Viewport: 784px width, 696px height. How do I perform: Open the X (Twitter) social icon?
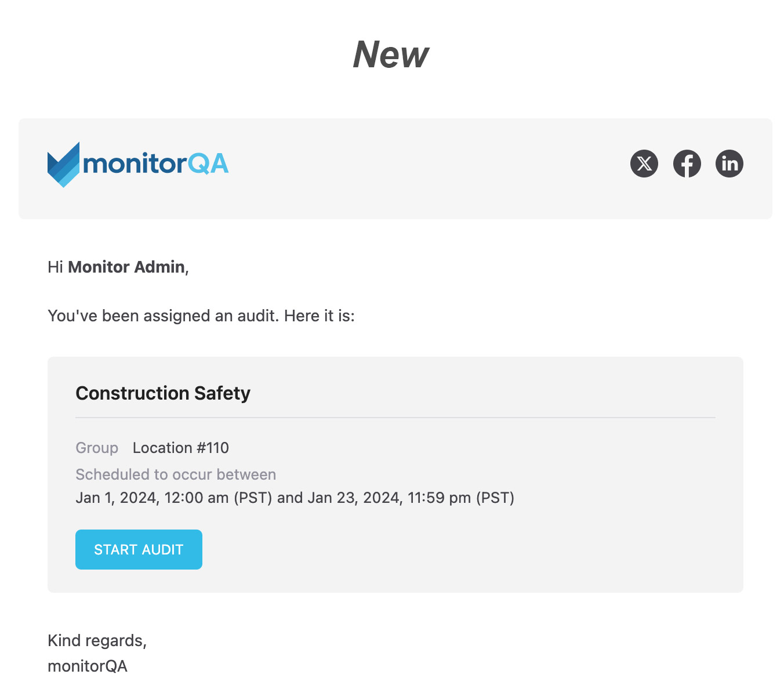point(644,164)
